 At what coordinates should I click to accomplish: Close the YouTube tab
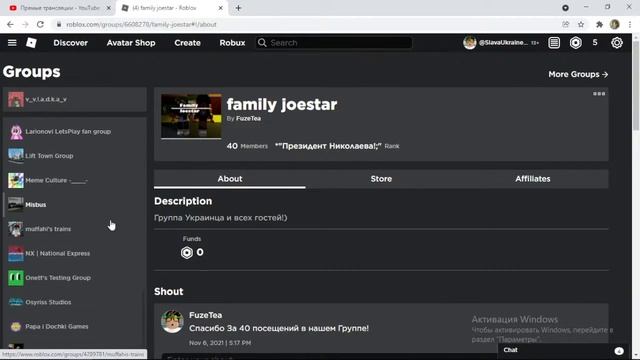[x=109, y=8]
